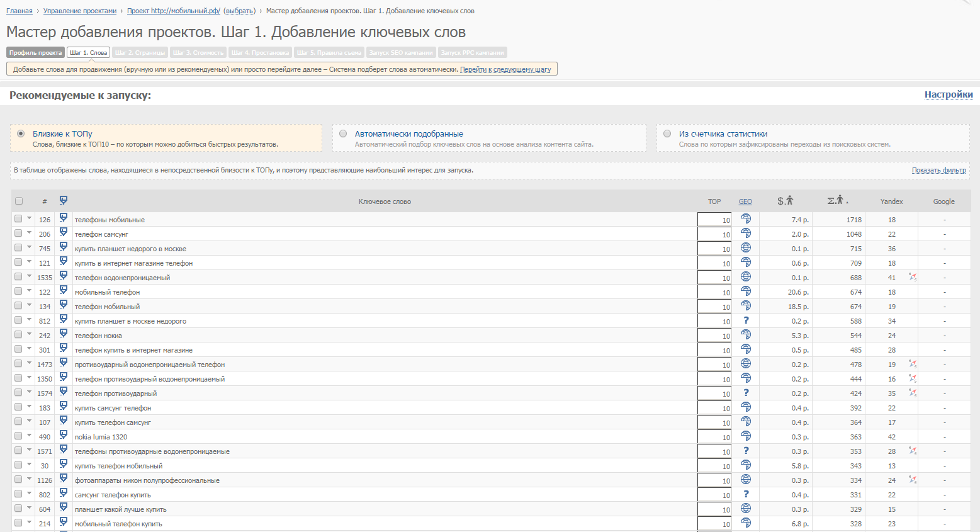Screen dimensions: 980x532
Task: Tick the select-all checkbox in the table header
Action: click(19, 201)
